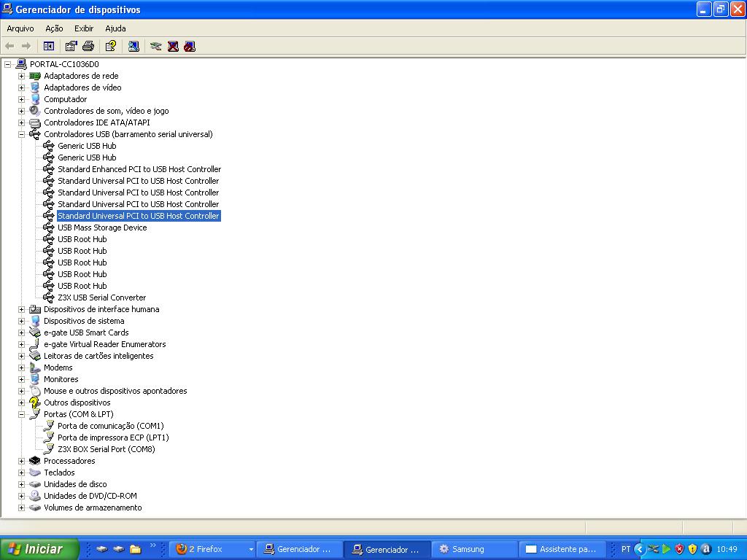
Task: Click the Properties toolbar icon
Action: pos(71,46)
